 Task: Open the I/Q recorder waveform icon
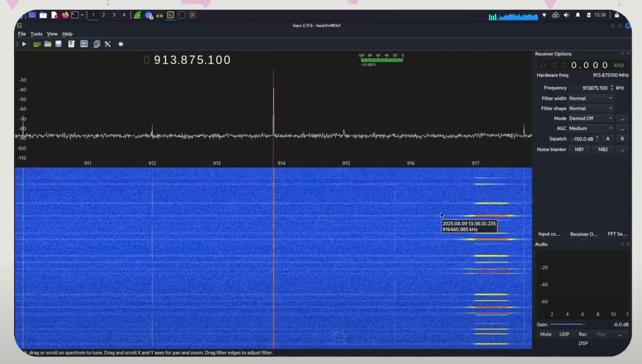tap(84, 44)
